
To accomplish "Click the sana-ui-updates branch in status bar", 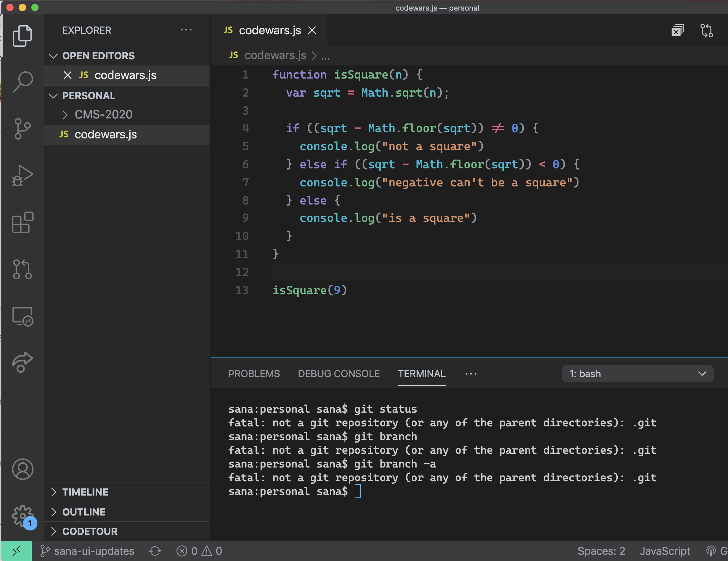I will click(x=87, y=551).
